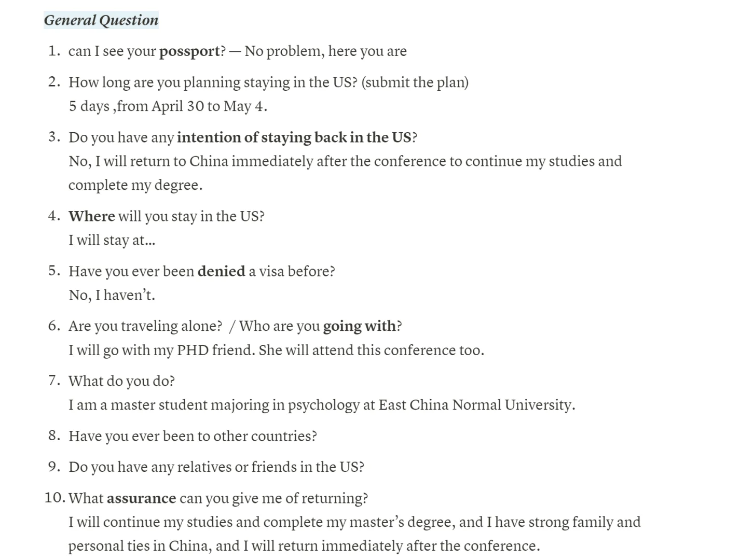Click the bold word 'possport'
Screen dimensions: 740x560
[189, 51]
